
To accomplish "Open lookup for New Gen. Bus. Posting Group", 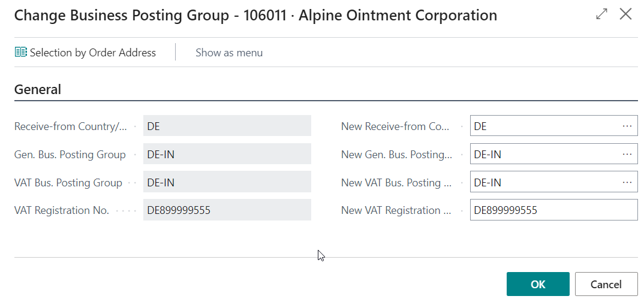I will pos(627,154).
